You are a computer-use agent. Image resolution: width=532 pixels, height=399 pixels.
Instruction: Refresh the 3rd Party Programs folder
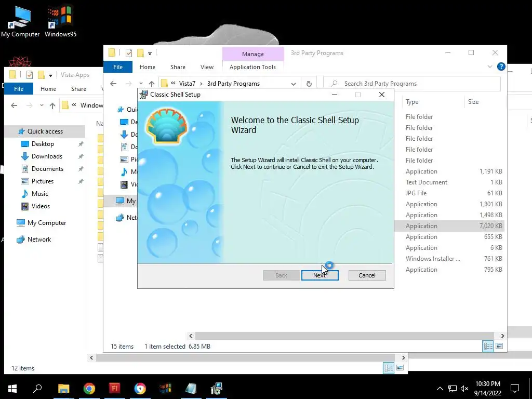click(x=309, y=84)
